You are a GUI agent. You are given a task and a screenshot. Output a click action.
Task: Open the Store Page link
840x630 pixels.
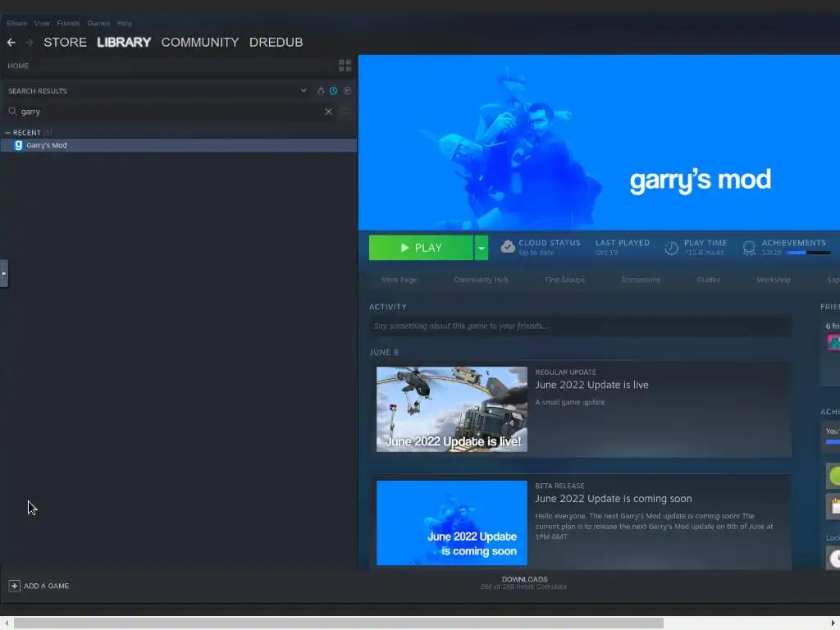coord(399,280)
